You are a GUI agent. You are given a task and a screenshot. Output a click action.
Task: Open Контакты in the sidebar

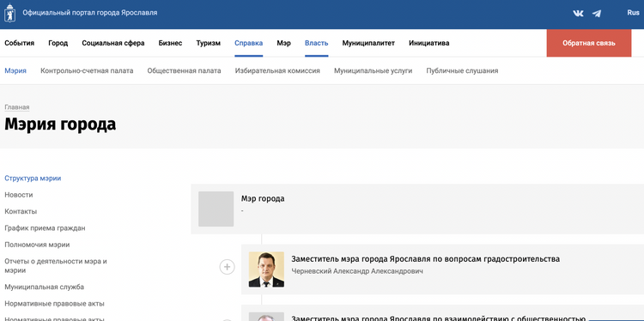[21, 211]
